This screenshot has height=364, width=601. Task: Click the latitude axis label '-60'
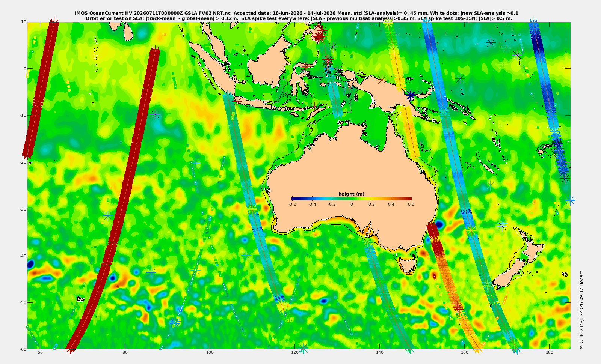(23, 349)
